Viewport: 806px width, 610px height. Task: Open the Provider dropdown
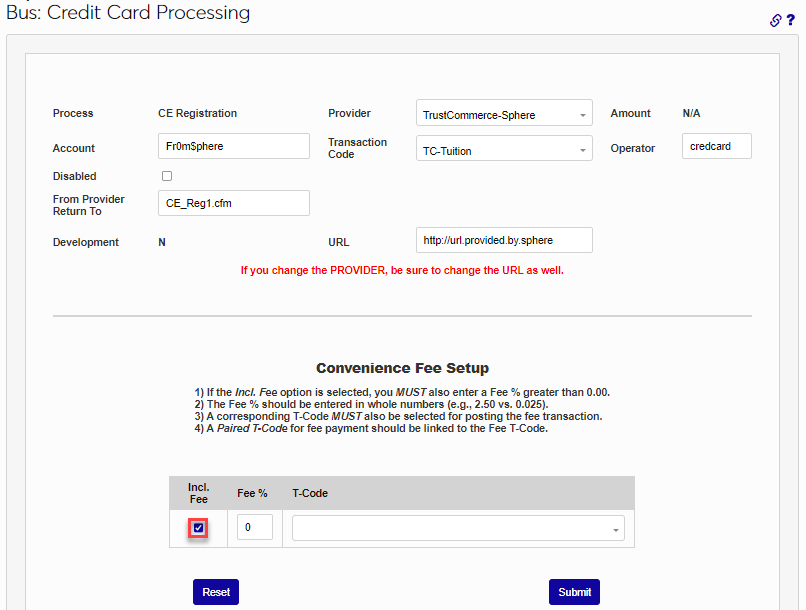point(504,114)
